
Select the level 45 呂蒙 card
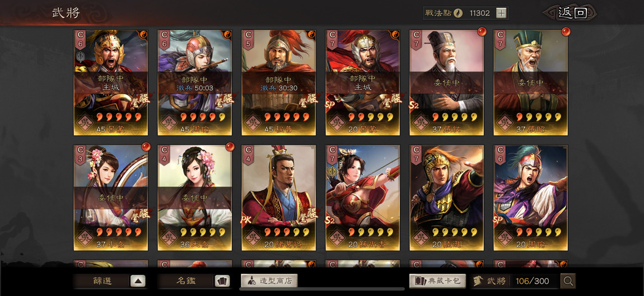tap(111, 82)
